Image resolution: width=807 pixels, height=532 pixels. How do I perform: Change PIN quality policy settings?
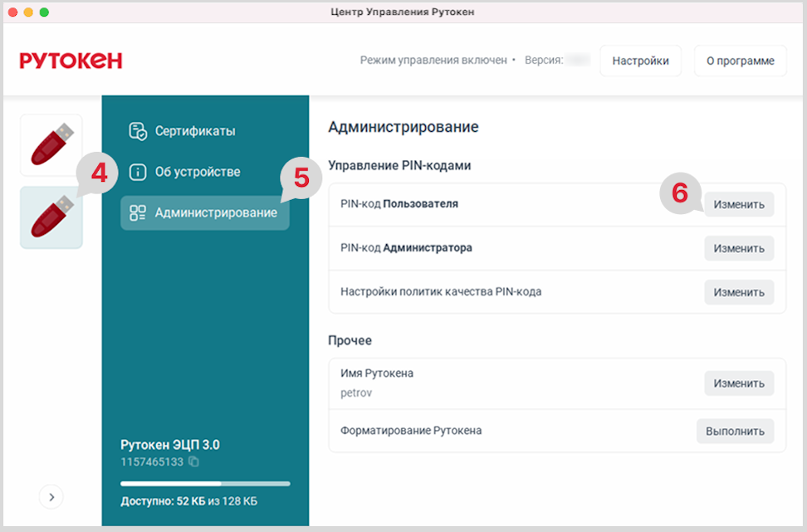pos(739,292)
